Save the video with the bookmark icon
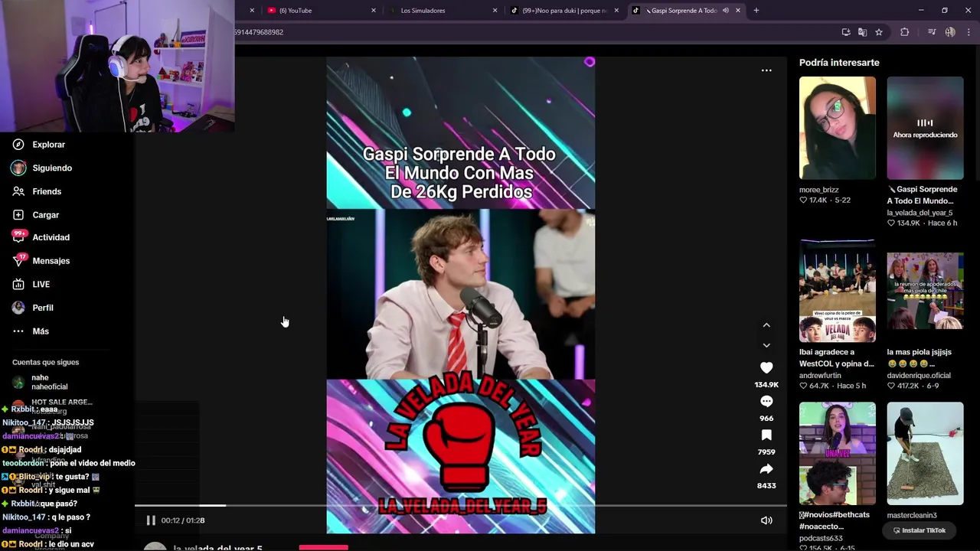980x551 pixels. tap(766, 435)
